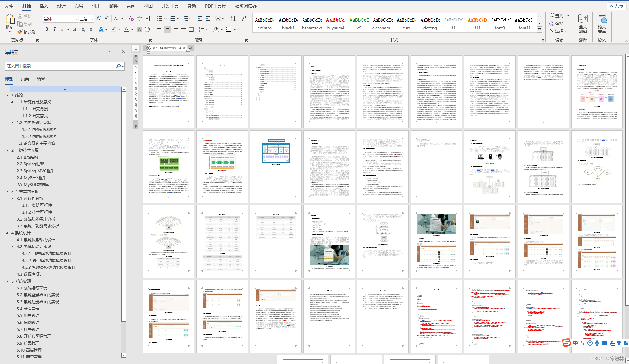This screenshot has height=364, width=629.
Task: Switch to the References ribbon tab
Action: point(96,6)
